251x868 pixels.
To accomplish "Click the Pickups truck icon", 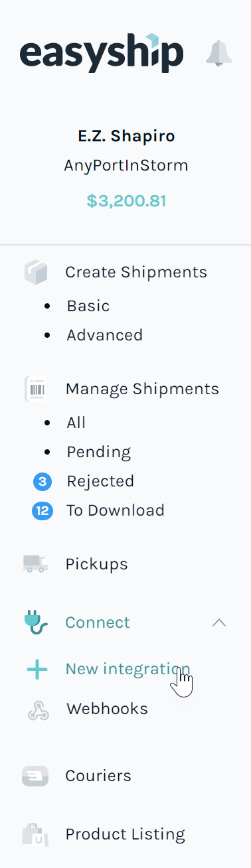I will point(36,564).
